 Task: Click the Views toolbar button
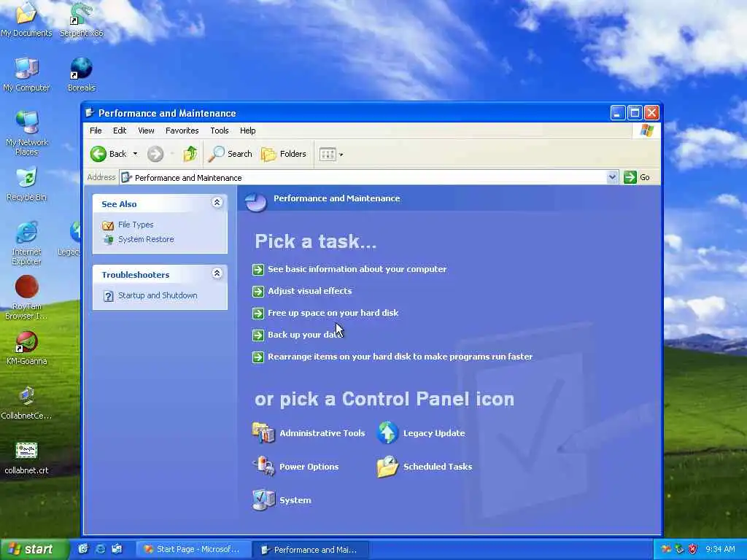(328, 154)
